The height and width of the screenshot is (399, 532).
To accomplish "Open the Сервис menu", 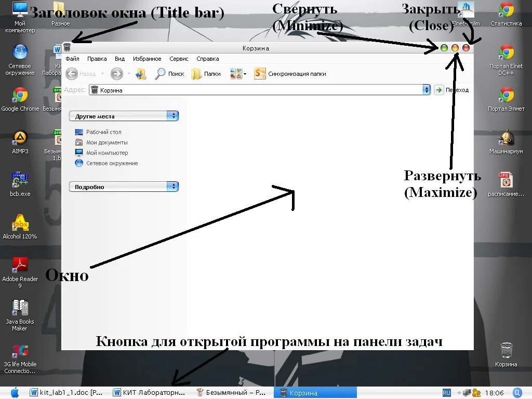I will coord(179,59).
